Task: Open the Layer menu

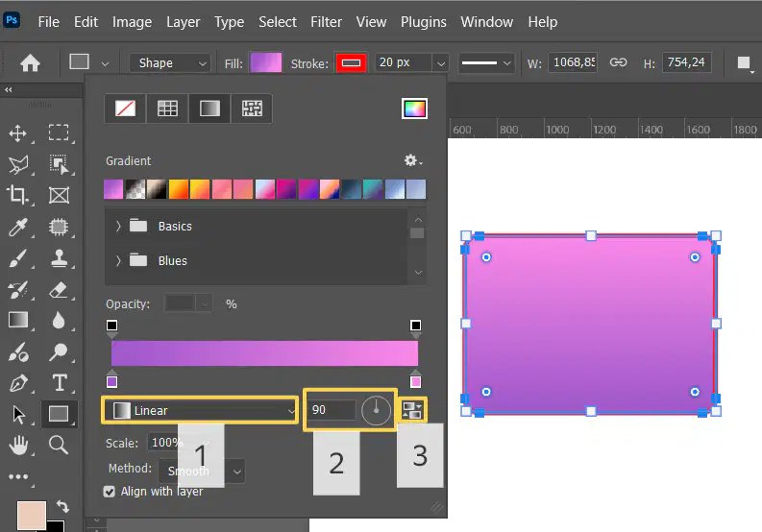Action: tap(184, 22)
